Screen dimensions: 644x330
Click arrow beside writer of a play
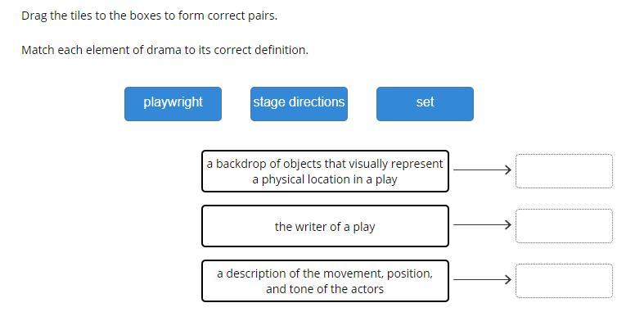tap(482, 225)
